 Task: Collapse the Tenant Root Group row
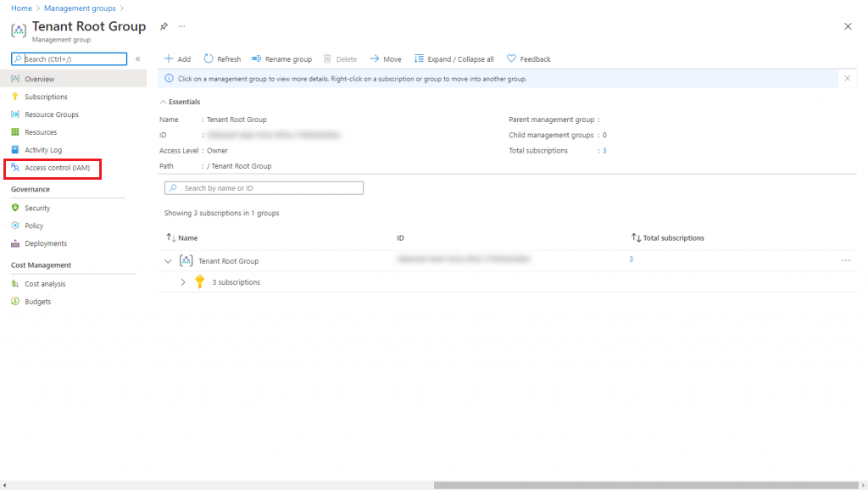[168, 261]
